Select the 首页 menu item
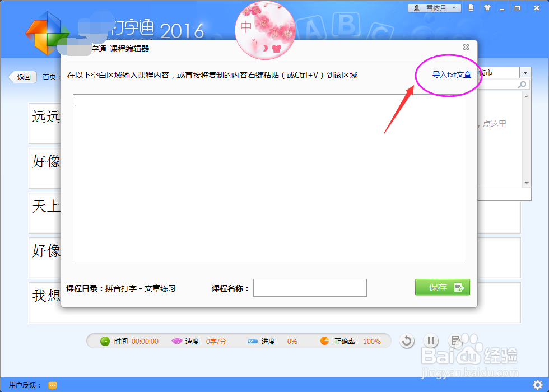 click(x=49, y=77)
